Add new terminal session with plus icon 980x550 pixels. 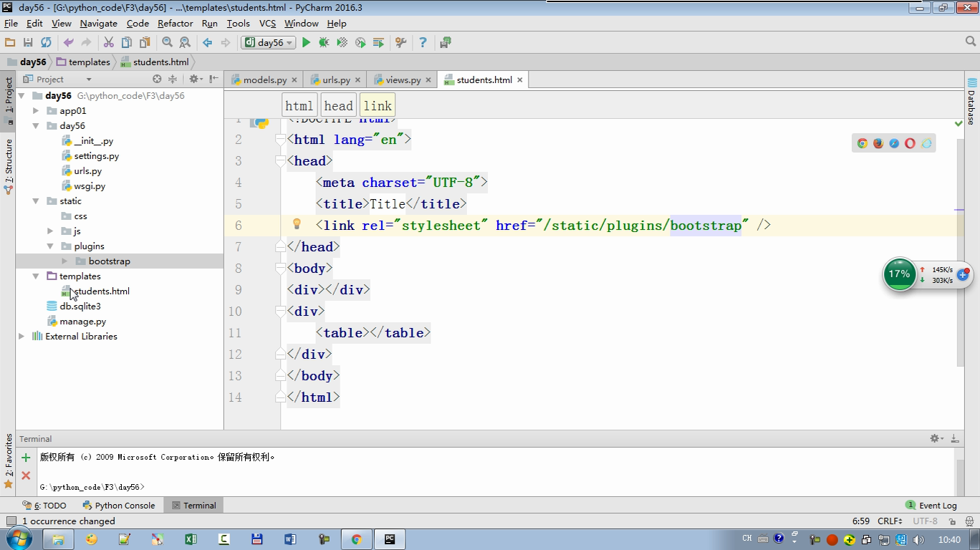(x=26, y=458)
